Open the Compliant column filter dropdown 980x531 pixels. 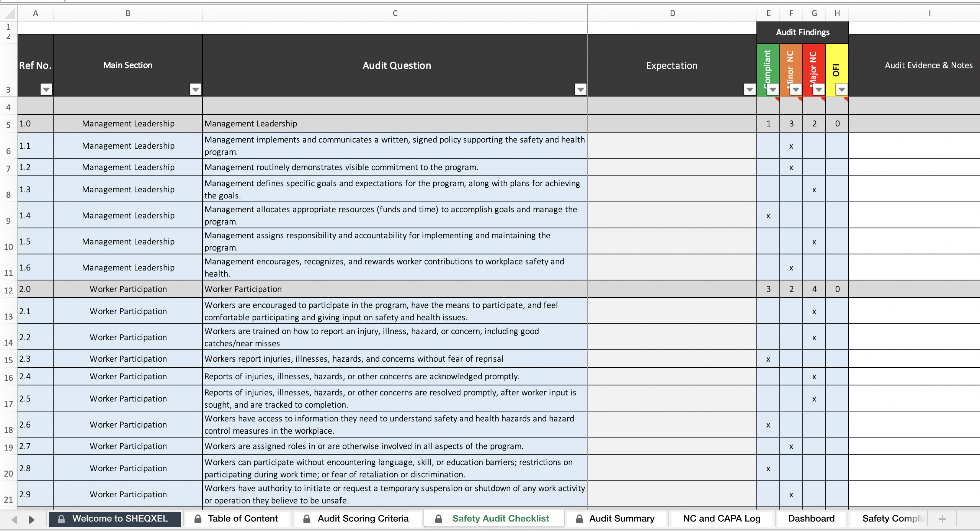(x=773, y=90)
